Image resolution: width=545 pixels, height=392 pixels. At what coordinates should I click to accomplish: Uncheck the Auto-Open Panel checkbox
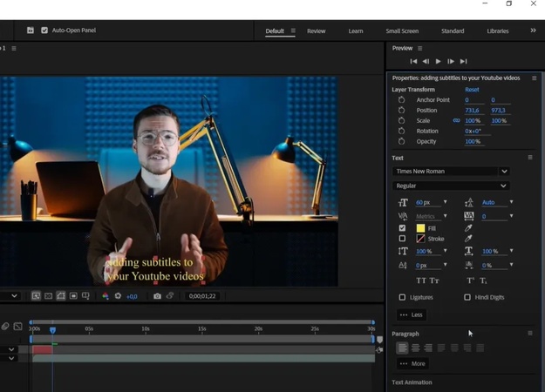pyautogui.click(x=44, y=30)
